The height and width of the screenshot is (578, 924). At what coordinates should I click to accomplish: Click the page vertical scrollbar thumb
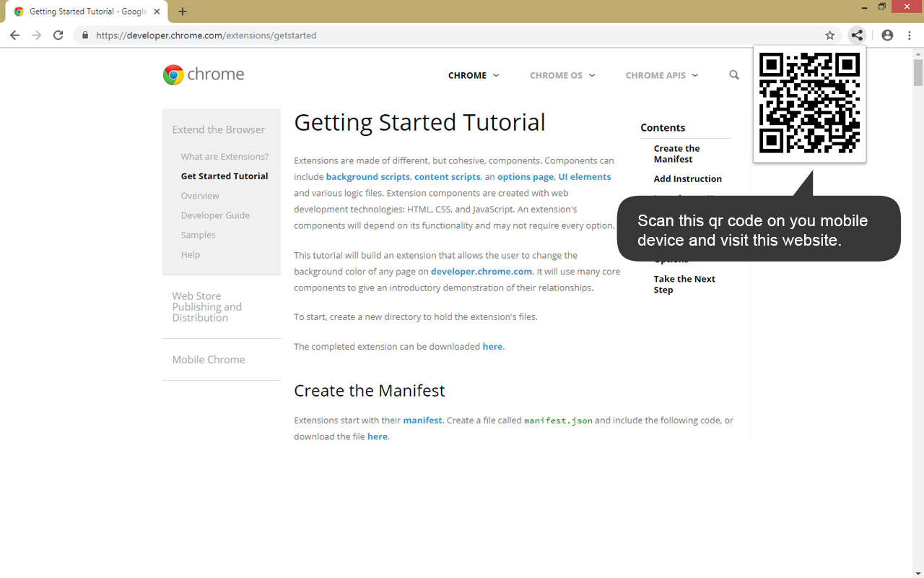click(918, 72)
